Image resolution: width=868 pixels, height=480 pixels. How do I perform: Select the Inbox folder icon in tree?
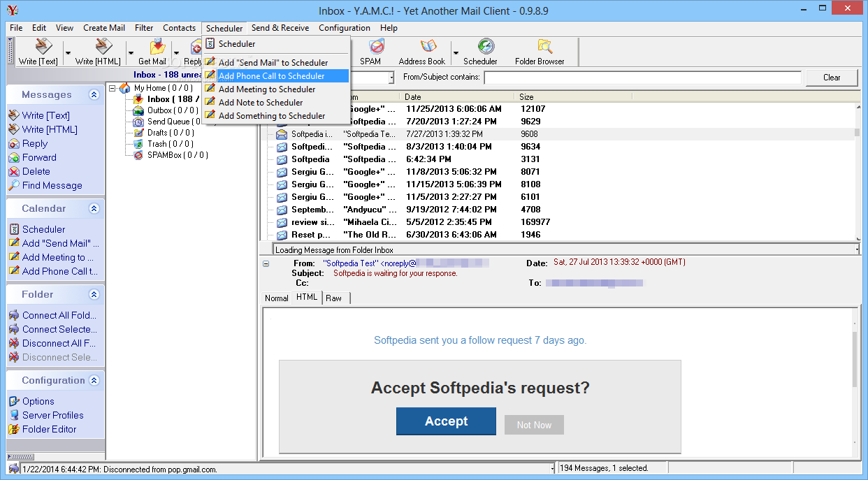[x=139, y=99]
